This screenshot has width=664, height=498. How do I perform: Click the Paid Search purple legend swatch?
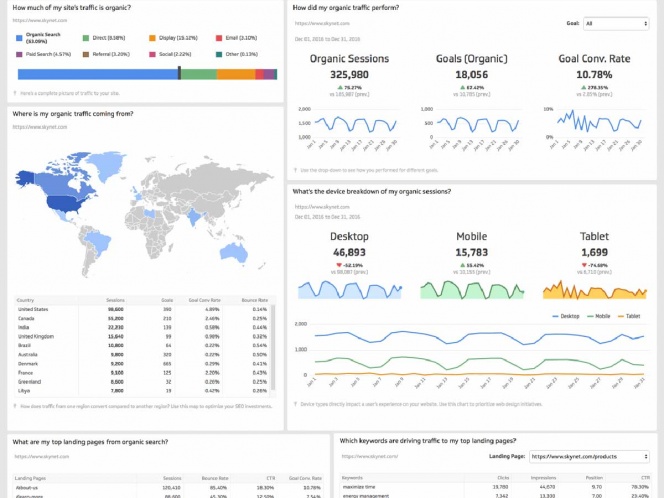pos(19,54)
